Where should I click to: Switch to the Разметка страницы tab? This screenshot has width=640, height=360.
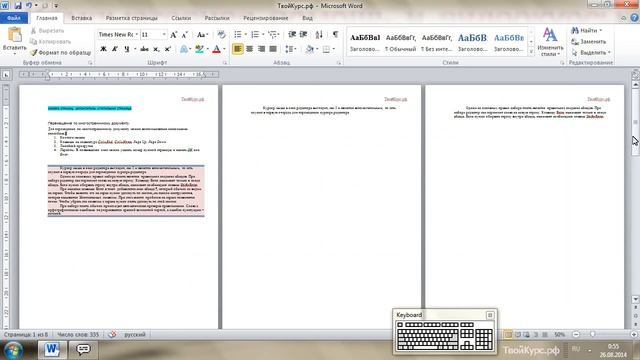(x=131, y=18)
